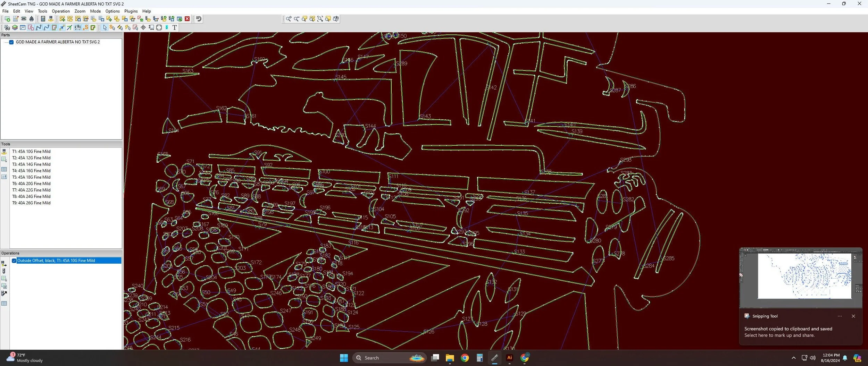Select the GOD MADE A FARMER part name
This screenshot has height=366, width=868.
[58, 42]
